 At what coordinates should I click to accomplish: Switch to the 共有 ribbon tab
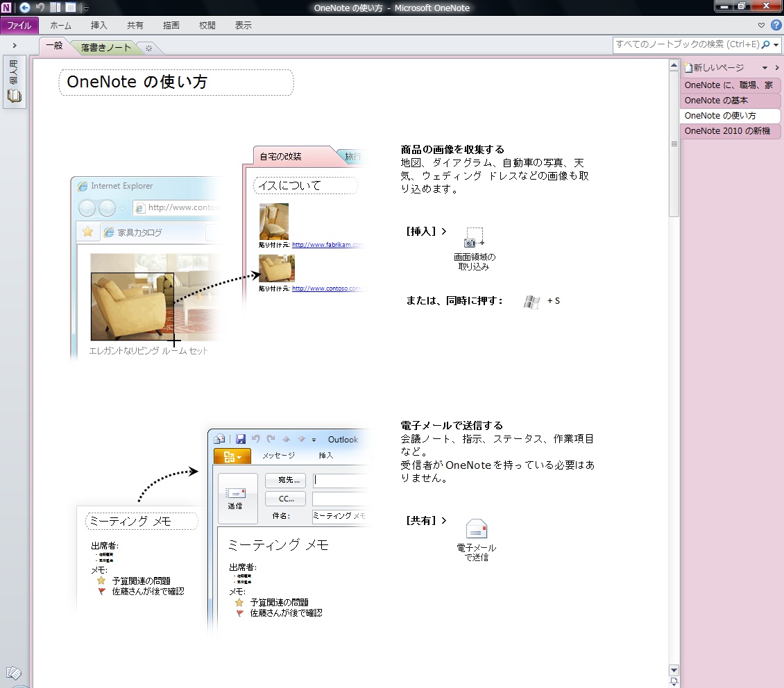[x=135, y=26]
